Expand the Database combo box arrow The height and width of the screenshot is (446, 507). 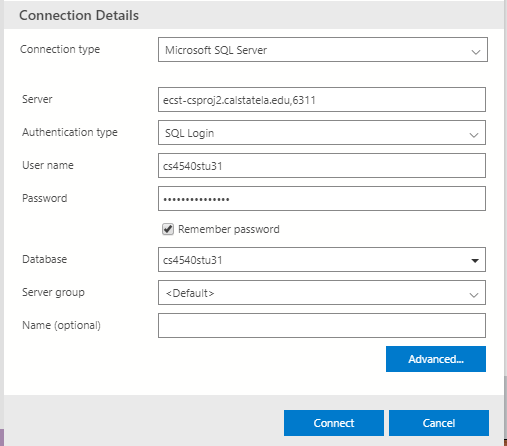(475, 260)
